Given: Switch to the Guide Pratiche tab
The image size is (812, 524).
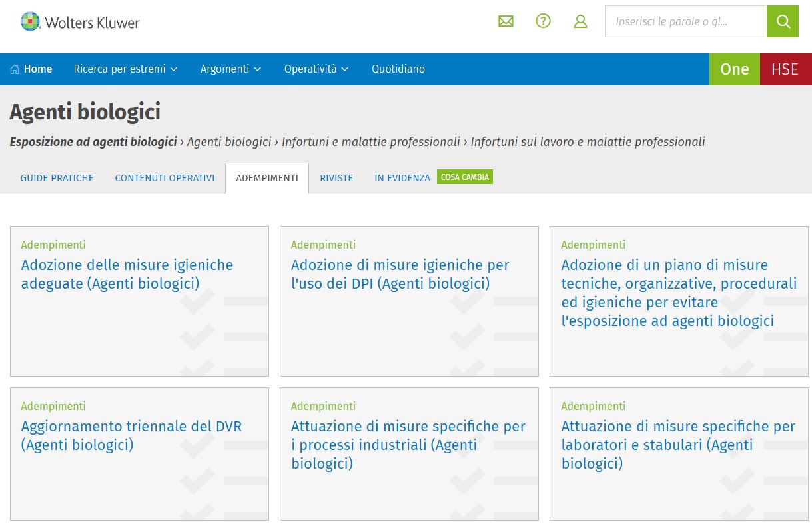Looking at the screenshot, I should coord(57,178).
